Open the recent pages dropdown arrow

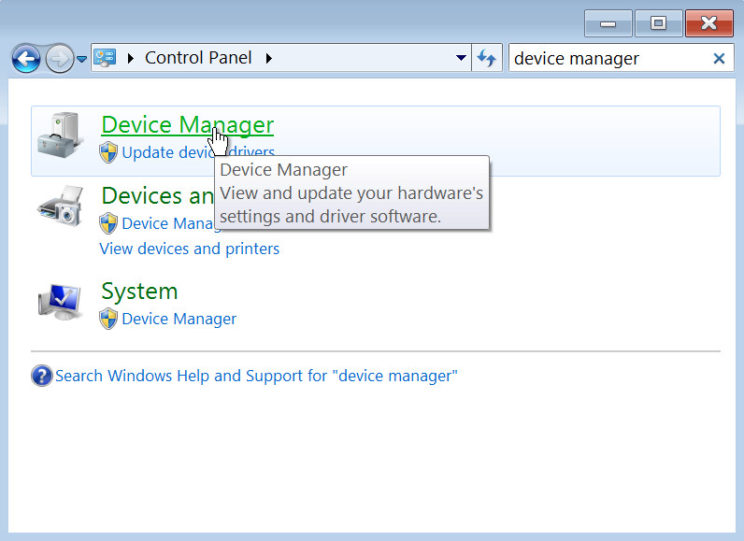(82, 59)
